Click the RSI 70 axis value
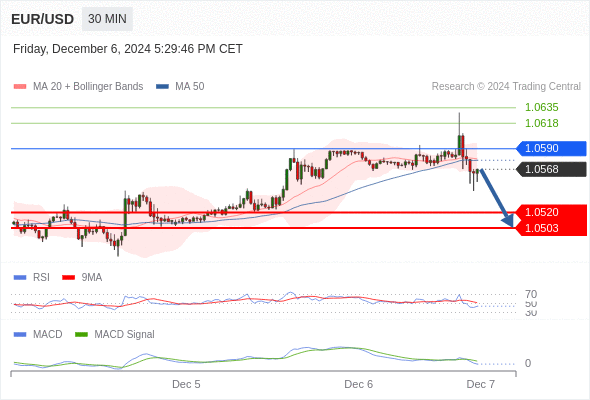The image size is (590, 400). (531, 294)
